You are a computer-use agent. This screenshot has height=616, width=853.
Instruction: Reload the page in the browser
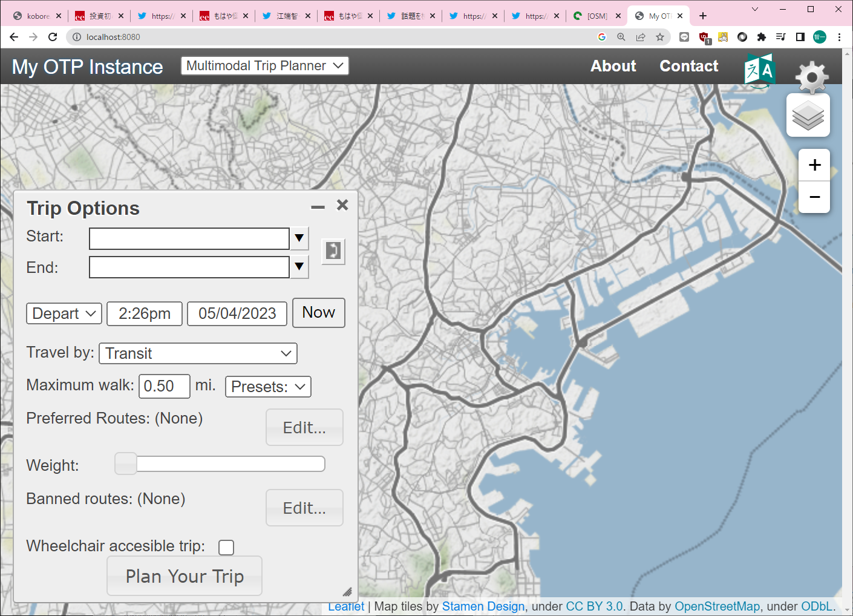(x=53, y=37)
